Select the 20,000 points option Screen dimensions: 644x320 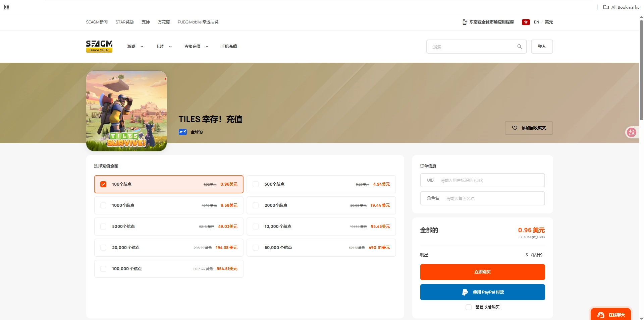(169, 248)
